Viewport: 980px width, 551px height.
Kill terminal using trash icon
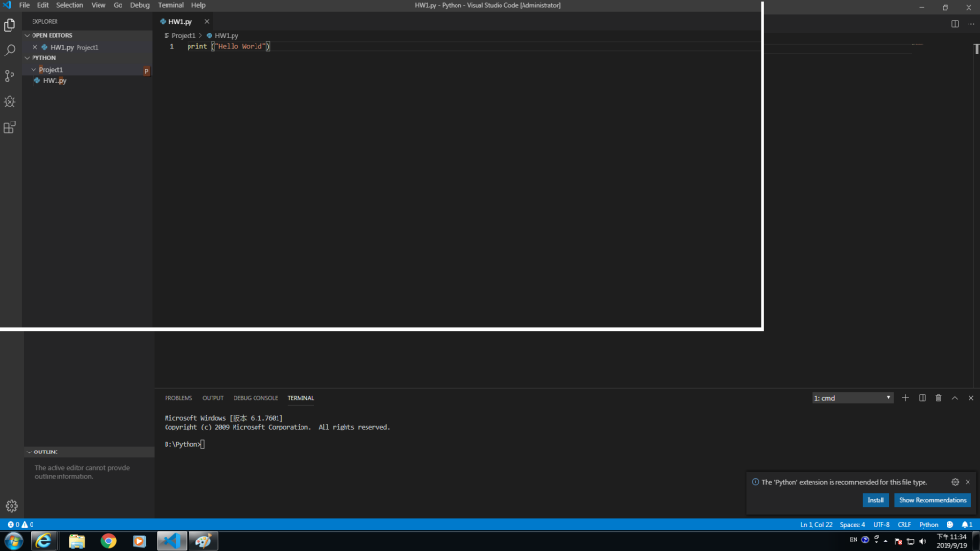click(x=938, y=398)
